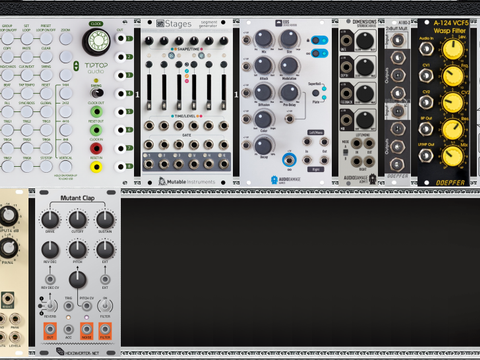This screenshot has width=480, height=360.
Task: Click the Drive knob on Mutant Clap
Action: coord(50,220)
